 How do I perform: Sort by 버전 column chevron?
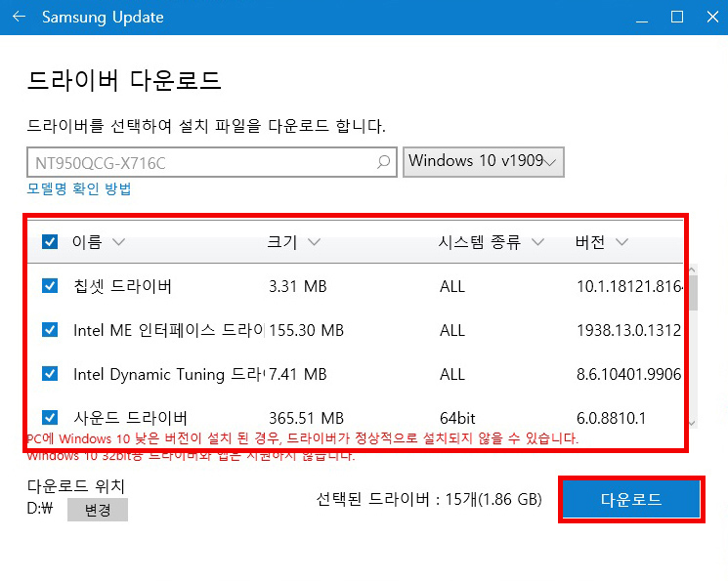coord(621,242)
